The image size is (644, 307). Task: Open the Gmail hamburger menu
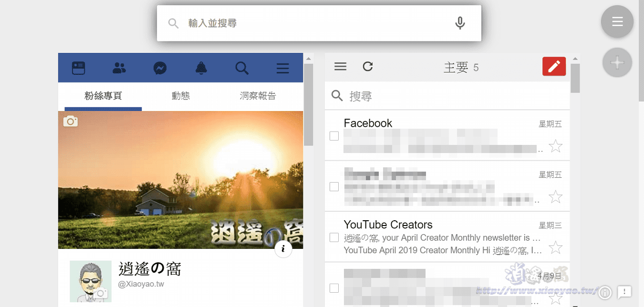[340, 67]
